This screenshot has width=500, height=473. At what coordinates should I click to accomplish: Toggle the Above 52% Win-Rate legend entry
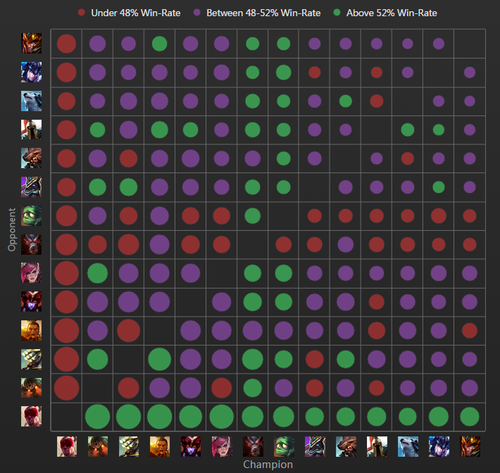pos(385,13)
